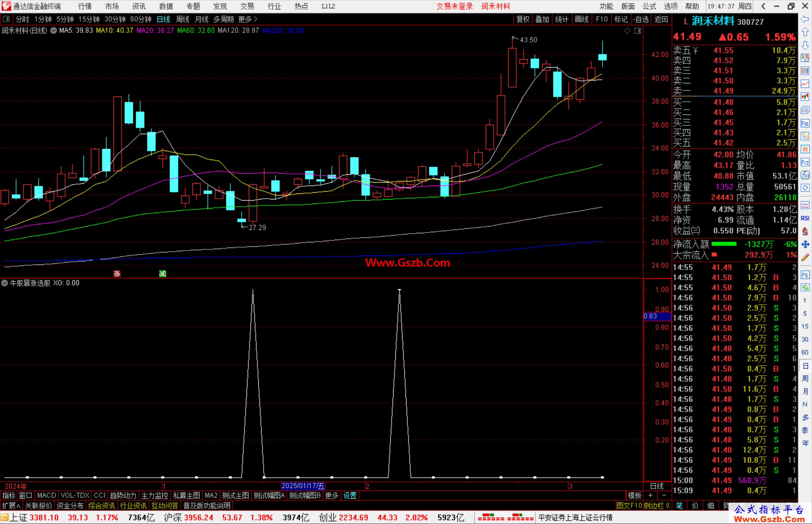Open the colored quote grid icon
Screen dimensions: 812x524
[805, 71]
